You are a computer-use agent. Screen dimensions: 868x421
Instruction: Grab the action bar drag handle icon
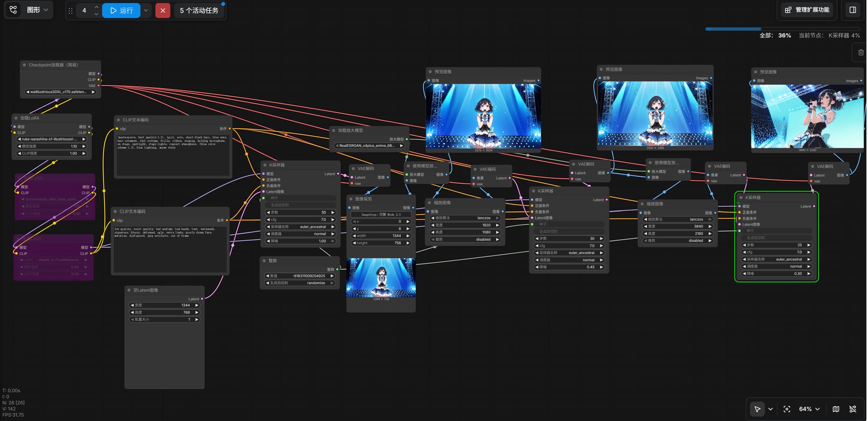(x=71, y=10)
